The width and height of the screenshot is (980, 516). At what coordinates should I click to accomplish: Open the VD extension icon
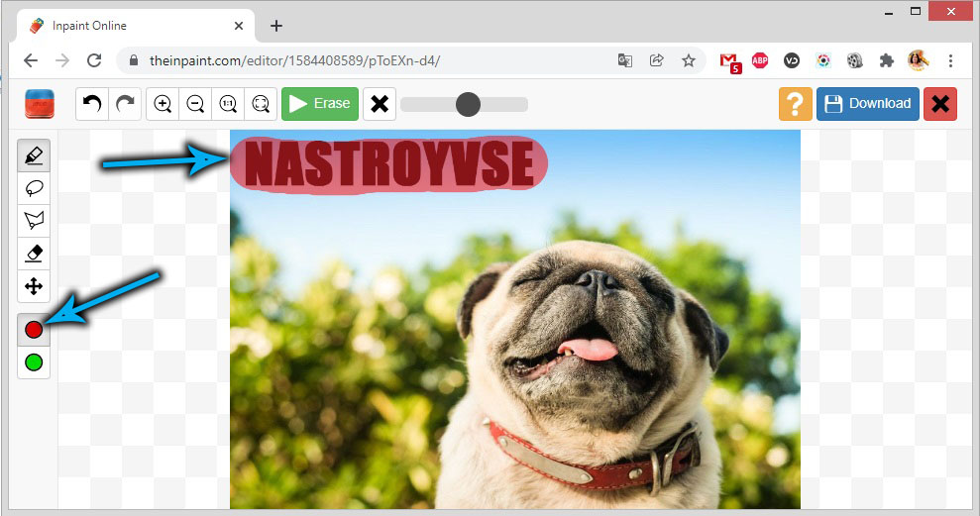792,60
